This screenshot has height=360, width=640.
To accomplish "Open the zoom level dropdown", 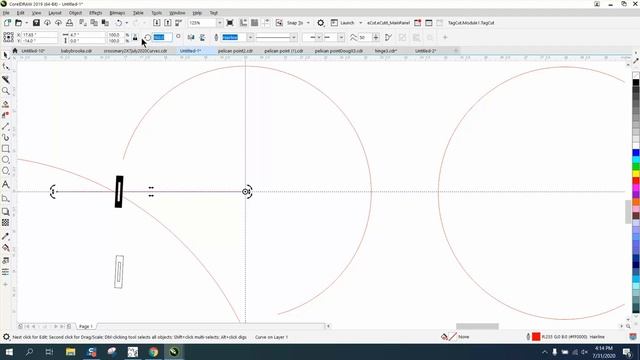I will (220, 23).
